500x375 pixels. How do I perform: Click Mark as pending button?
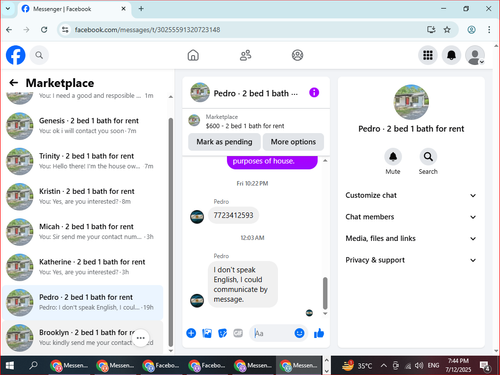(x=224, y=142)
